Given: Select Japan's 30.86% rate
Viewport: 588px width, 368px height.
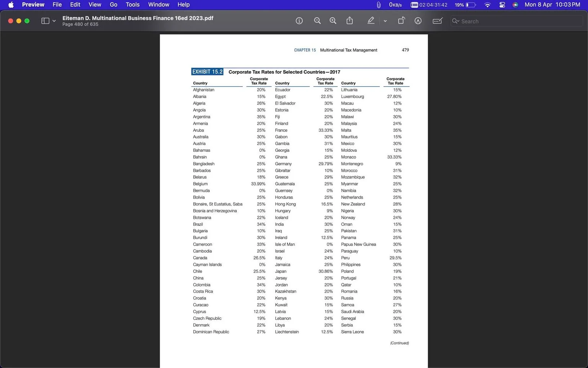Looking at the screenshot, I should click(325, 271).
